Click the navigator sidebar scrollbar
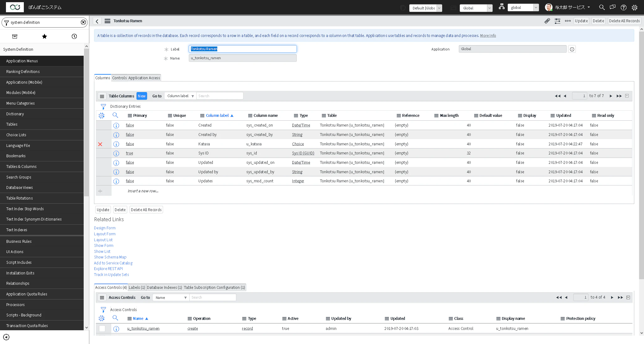Image resolution: width=644 pixels, height=344 pixels. click(86, 122)
